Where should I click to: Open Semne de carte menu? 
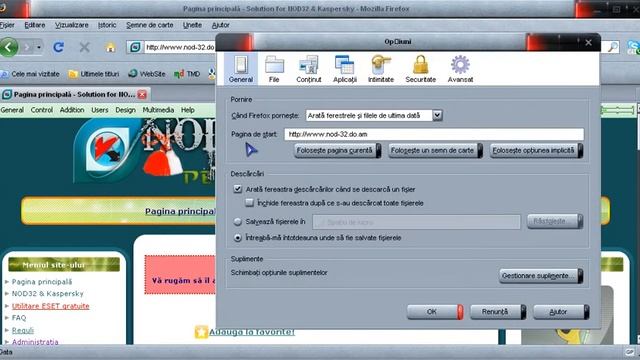[150, 25]
